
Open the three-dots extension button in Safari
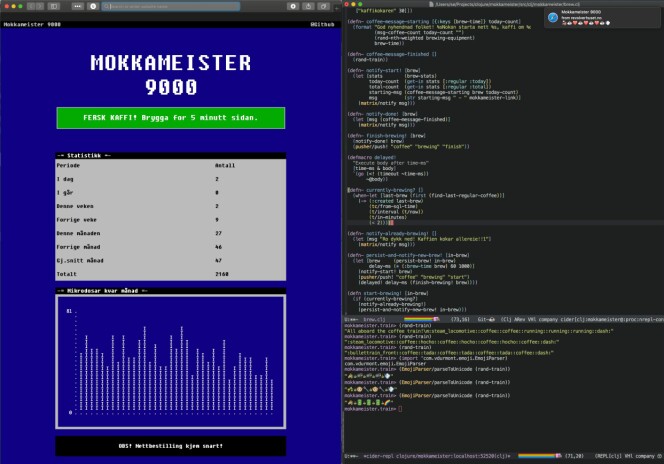click(77, 6)
